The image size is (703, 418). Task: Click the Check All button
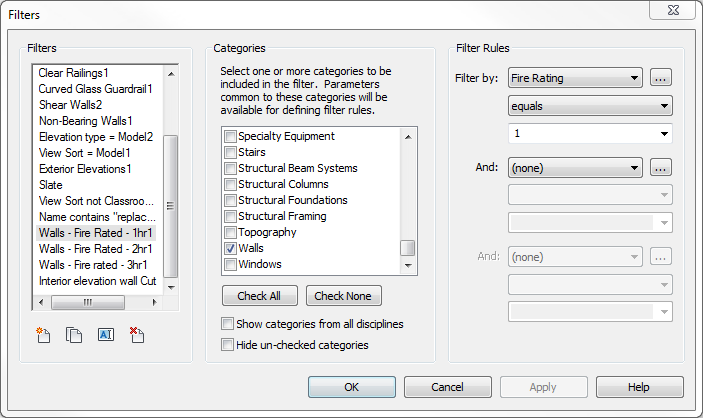[x=258, y=296]
